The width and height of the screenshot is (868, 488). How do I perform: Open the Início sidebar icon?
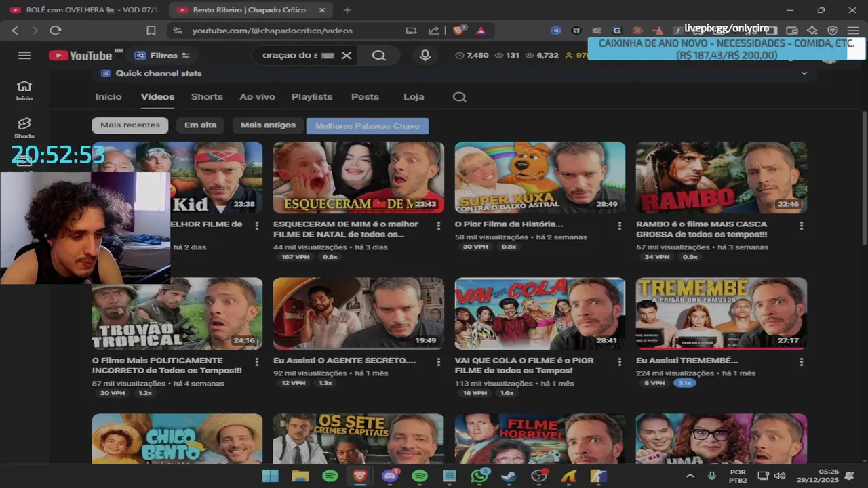point(24,90)
